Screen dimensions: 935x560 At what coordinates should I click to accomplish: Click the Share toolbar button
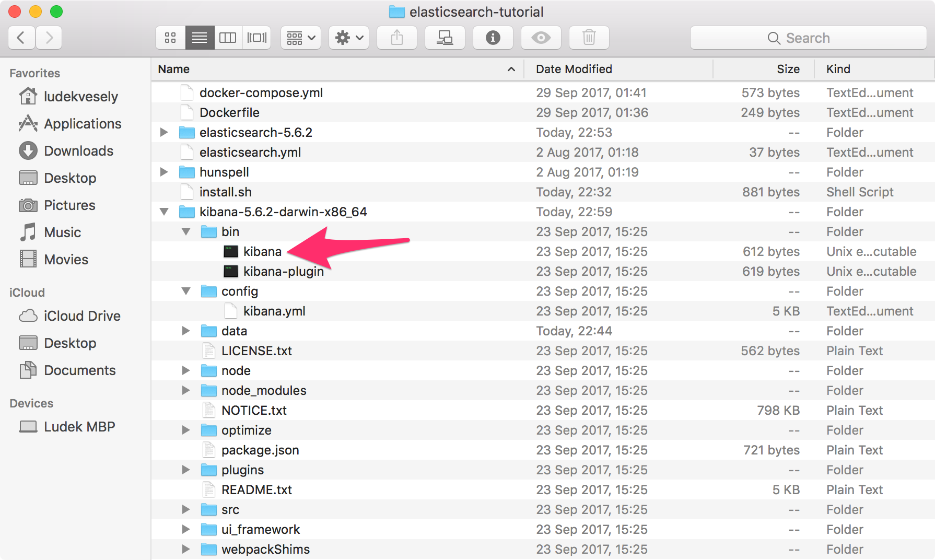tap(397, 38)
